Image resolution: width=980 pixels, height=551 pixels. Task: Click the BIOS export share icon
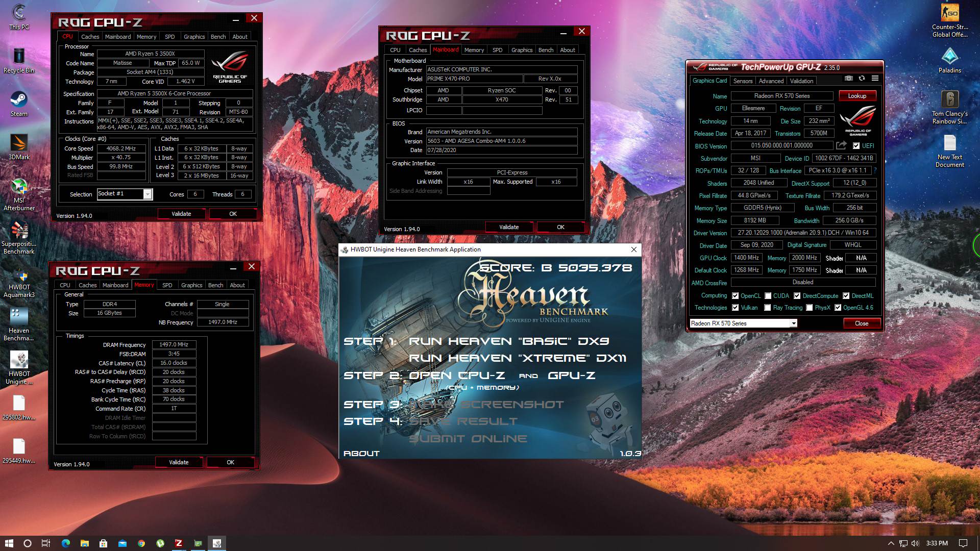pyautogui.click(x=841, y=145)
